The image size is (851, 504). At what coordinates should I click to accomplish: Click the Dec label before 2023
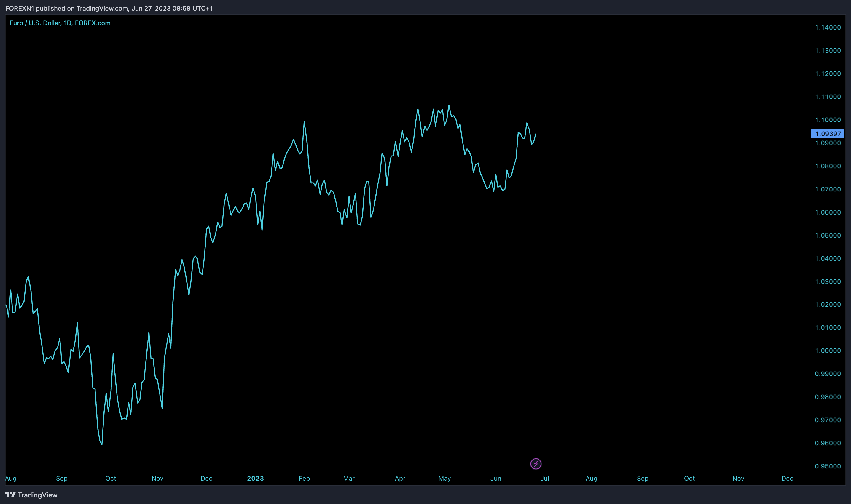206,478
